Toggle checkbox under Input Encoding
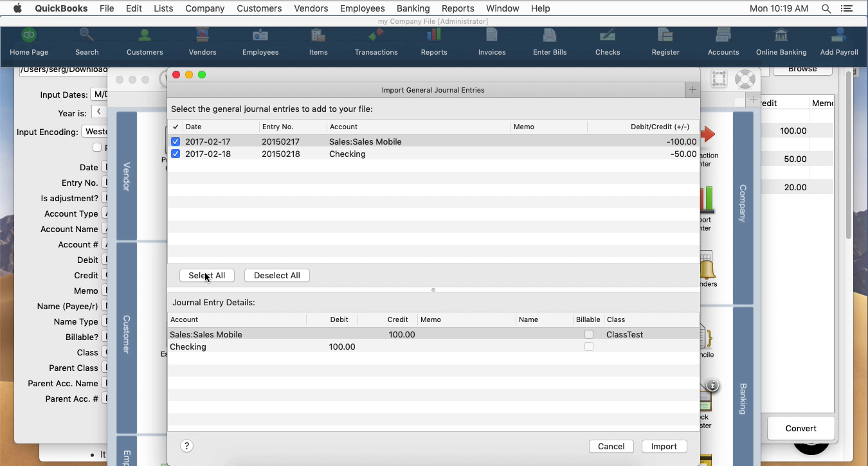 coord(97,147)
